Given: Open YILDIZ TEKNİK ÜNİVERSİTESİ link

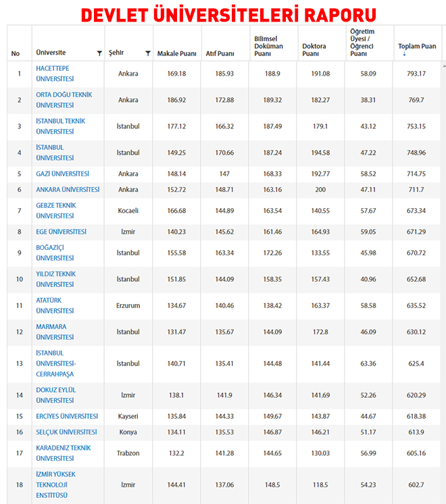Looking at the screenshot, I should tap(56, 279).
